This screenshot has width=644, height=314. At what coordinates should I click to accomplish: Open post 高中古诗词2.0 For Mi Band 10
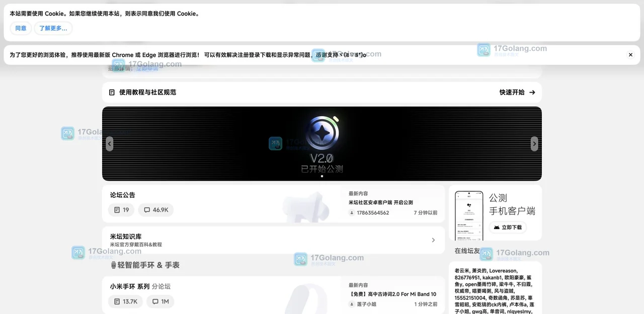[392, 294]
